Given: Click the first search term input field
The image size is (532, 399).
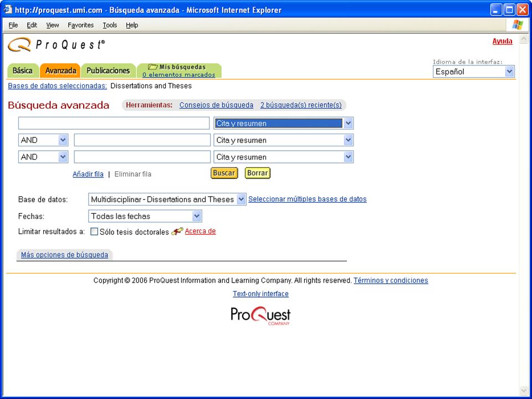Looking at the screenshot, I should click(114, 123).
